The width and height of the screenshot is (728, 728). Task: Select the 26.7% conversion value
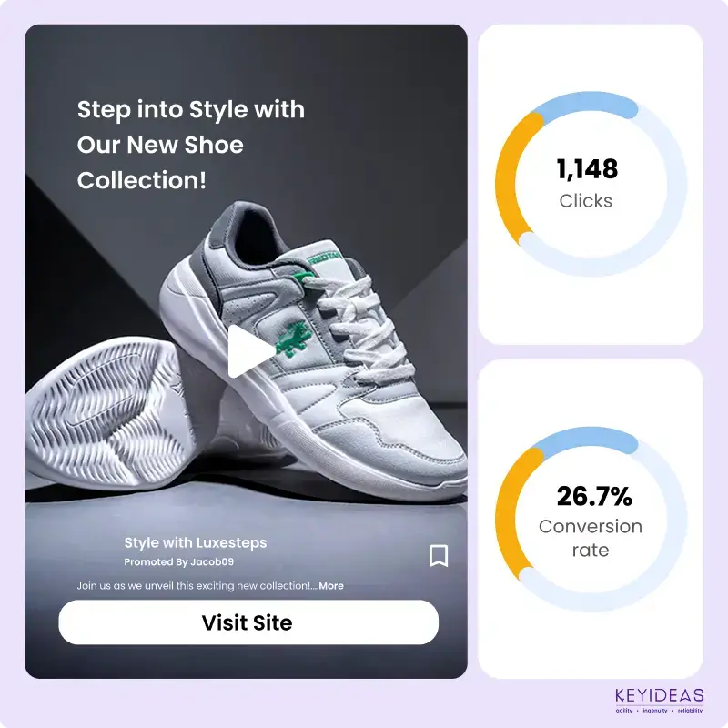[x=593, y=497]
